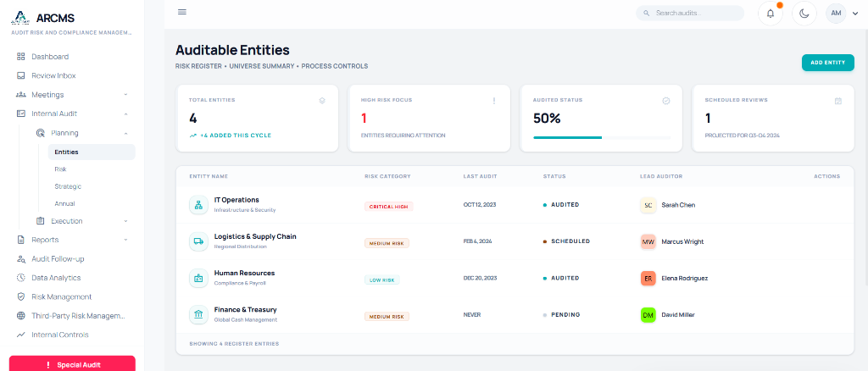868x371 pixels.
Task: Open Data Analytics in sidebar
Action: click(x=56, y=278)
